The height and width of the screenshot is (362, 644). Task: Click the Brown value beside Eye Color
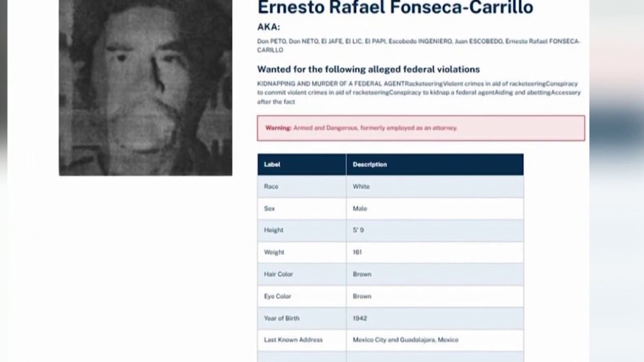pos(362,296)
